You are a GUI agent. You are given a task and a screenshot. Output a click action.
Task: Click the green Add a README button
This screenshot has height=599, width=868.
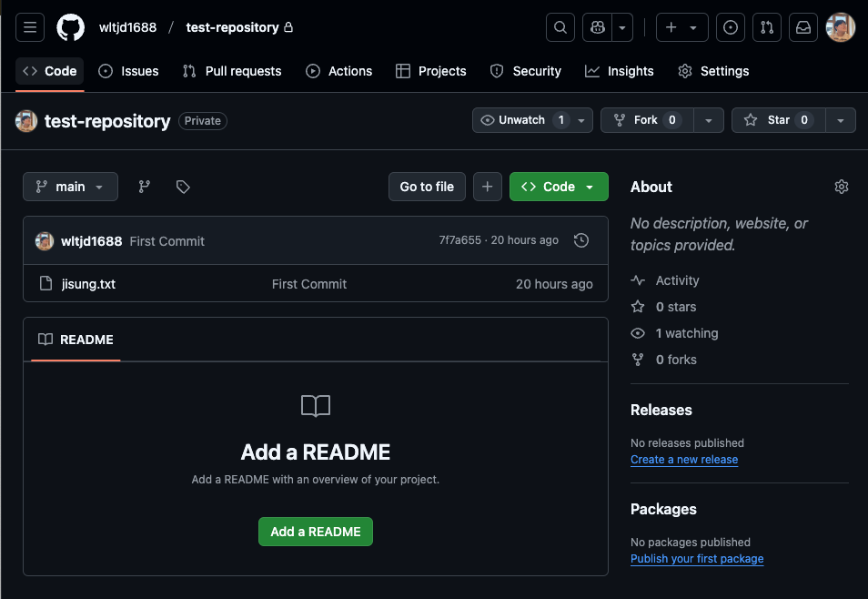pos(316,532)
